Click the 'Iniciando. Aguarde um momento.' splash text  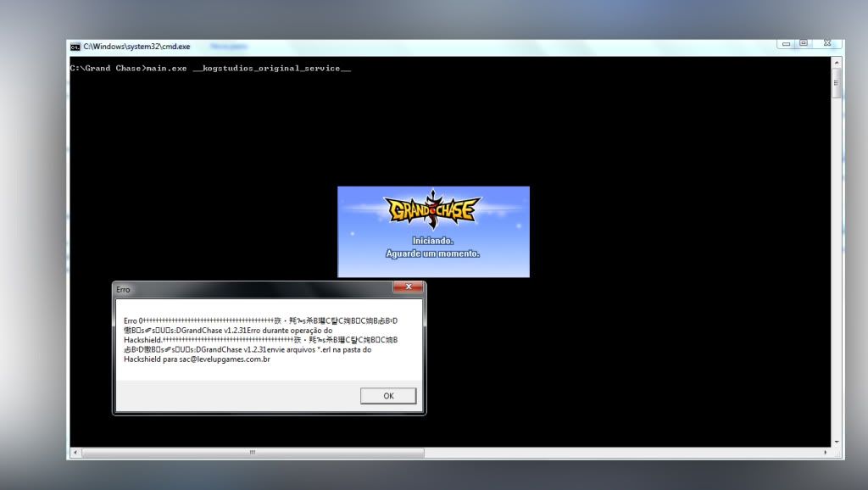(x=433, y=248)
